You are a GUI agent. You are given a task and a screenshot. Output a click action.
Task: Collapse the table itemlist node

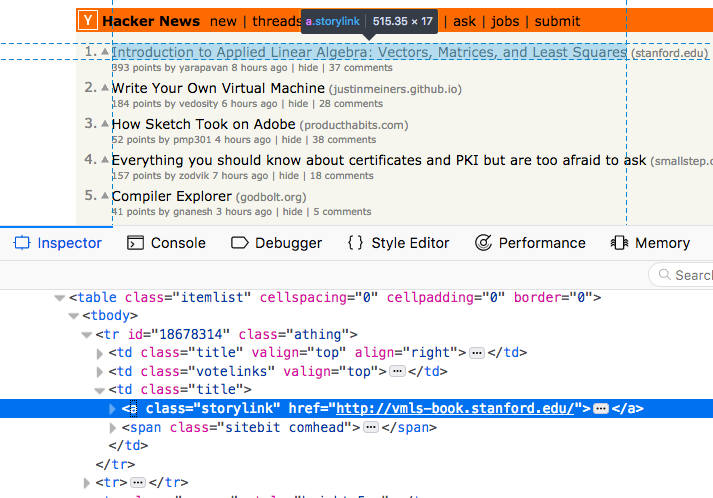click(59, 298)
